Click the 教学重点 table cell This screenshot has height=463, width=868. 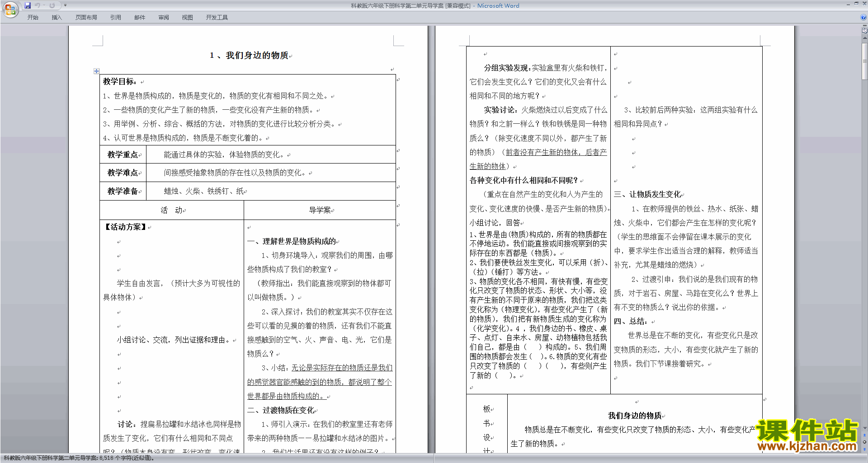coord(123,154)
